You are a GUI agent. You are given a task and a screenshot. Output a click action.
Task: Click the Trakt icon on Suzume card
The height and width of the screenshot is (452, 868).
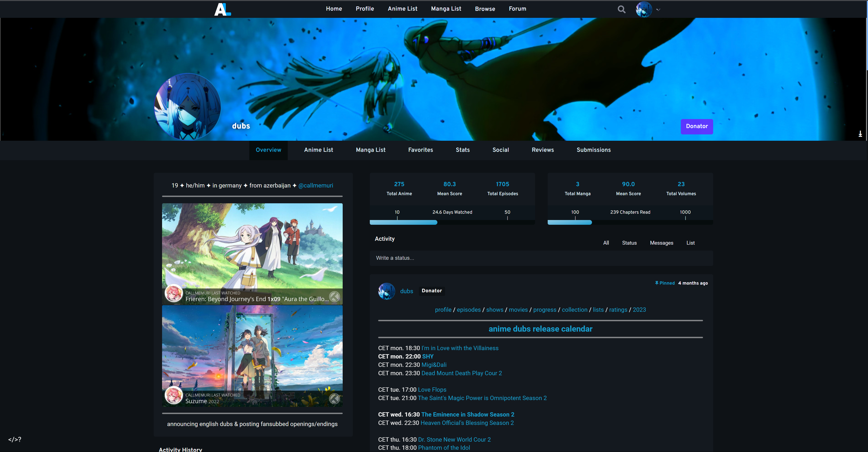pyautogui.click(x=334, y=398)
